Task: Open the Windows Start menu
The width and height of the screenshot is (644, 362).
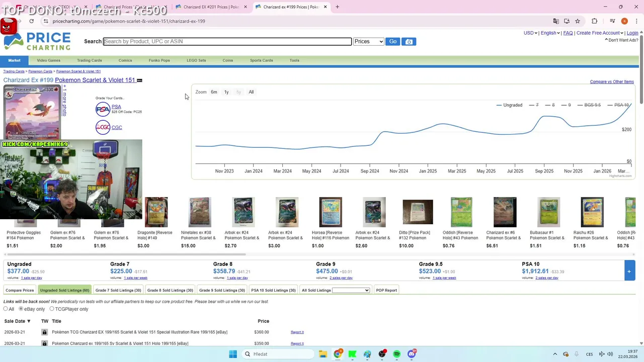Action: tap(233, 354)
